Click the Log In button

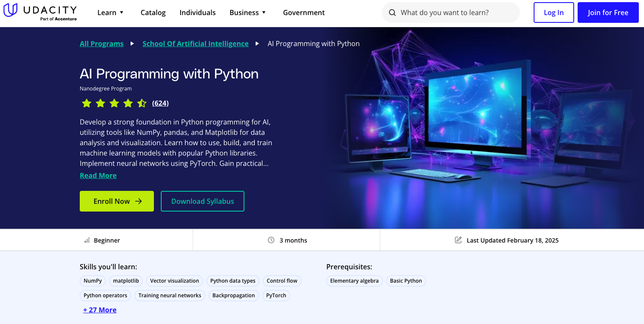[x=553, y=12]
